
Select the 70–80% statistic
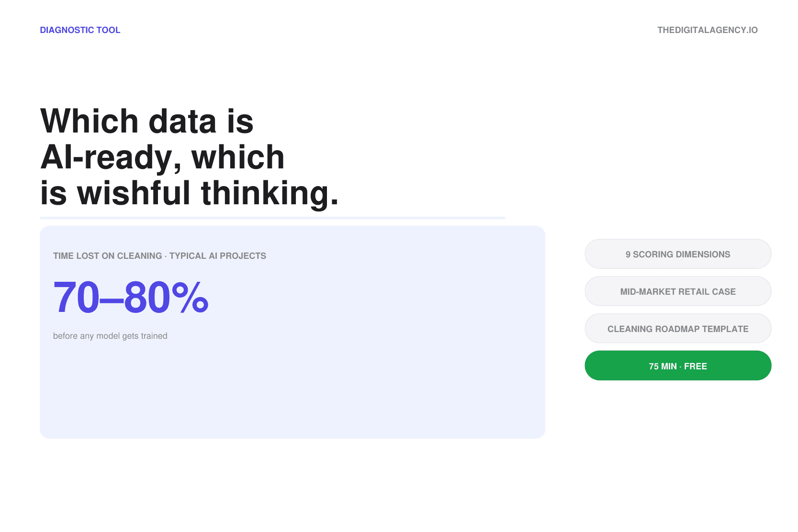131,298
